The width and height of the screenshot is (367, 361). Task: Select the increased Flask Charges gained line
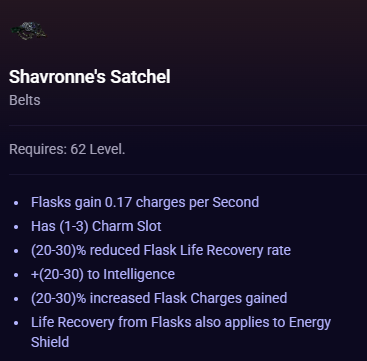[159, 298]
